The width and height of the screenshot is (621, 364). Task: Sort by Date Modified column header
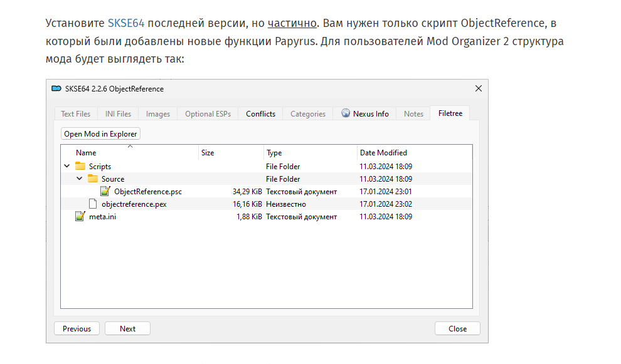pos(414,153)
